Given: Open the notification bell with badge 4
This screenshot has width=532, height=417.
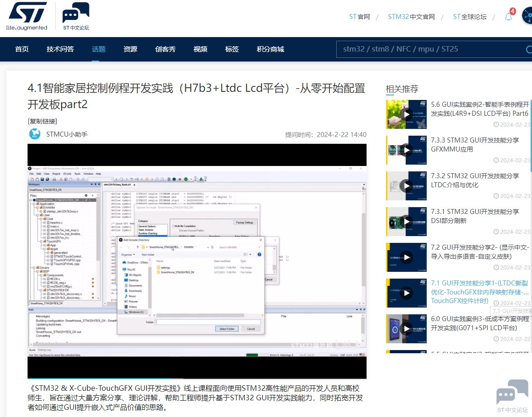Looking at the screenshot, I should (508, 17).
